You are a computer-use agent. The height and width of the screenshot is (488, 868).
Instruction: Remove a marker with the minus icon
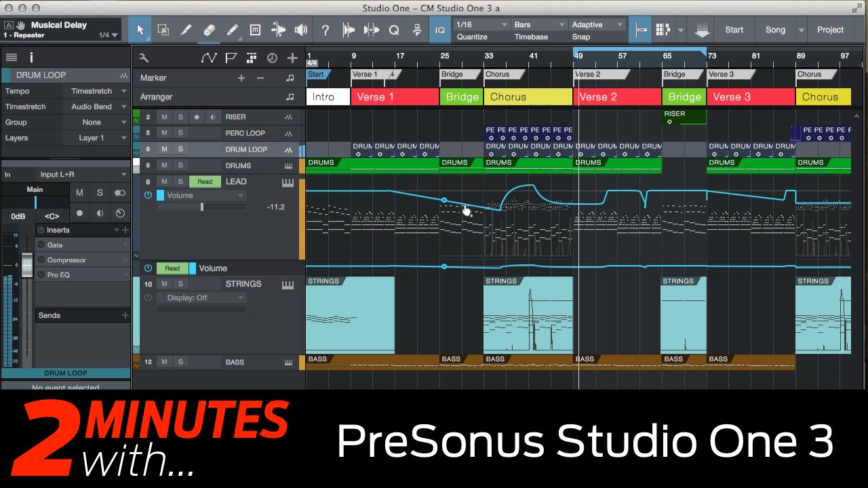pyautogui.click(x=260, y=78)
